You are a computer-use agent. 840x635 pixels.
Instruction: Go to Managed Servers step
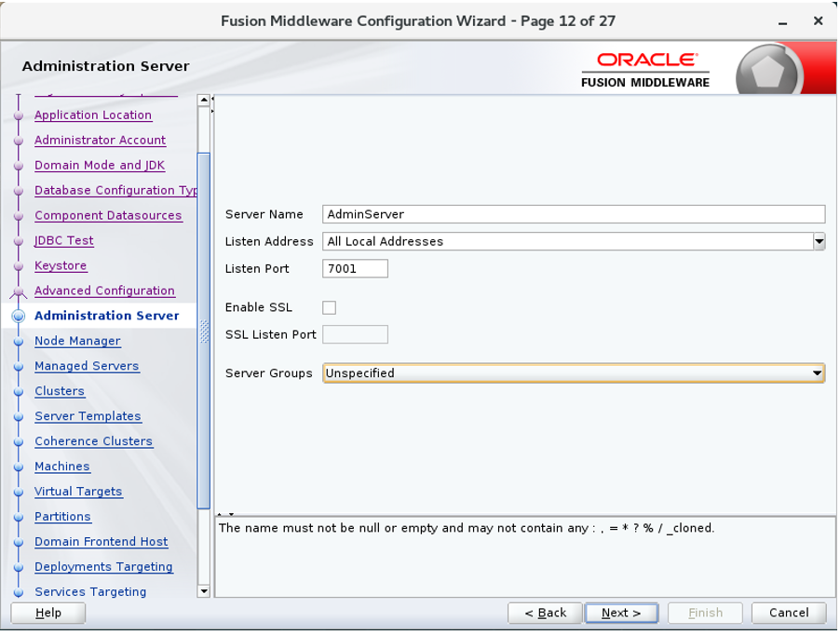click(87, 366)
